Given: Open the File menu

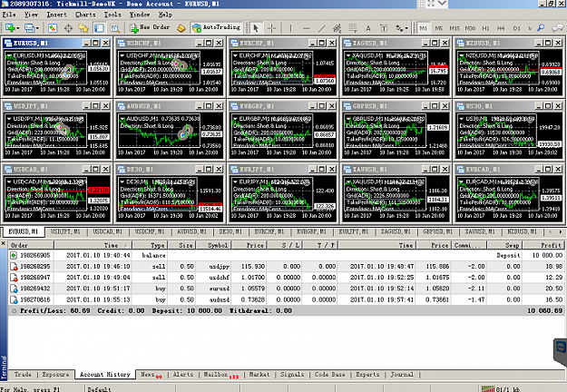Looking at the screenshot, I should (x=9, y=15).
